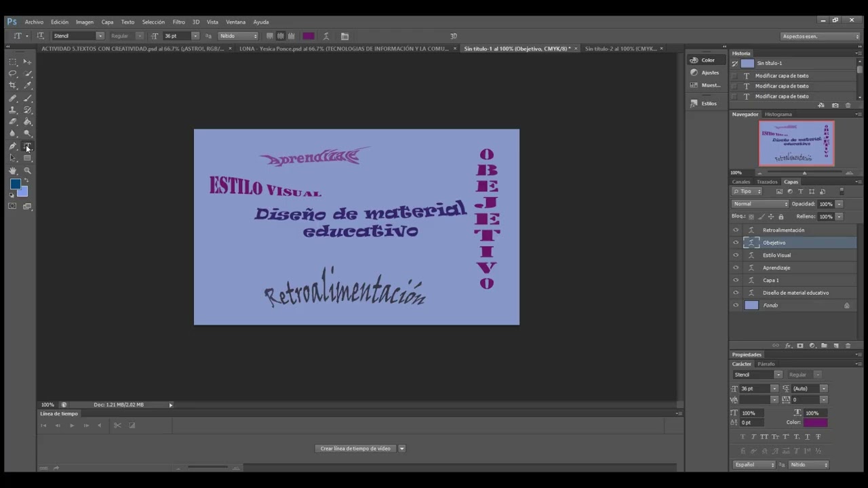Select the Brush tool
The height and width of the screenshot is (488, 868).
pos(28,98)
